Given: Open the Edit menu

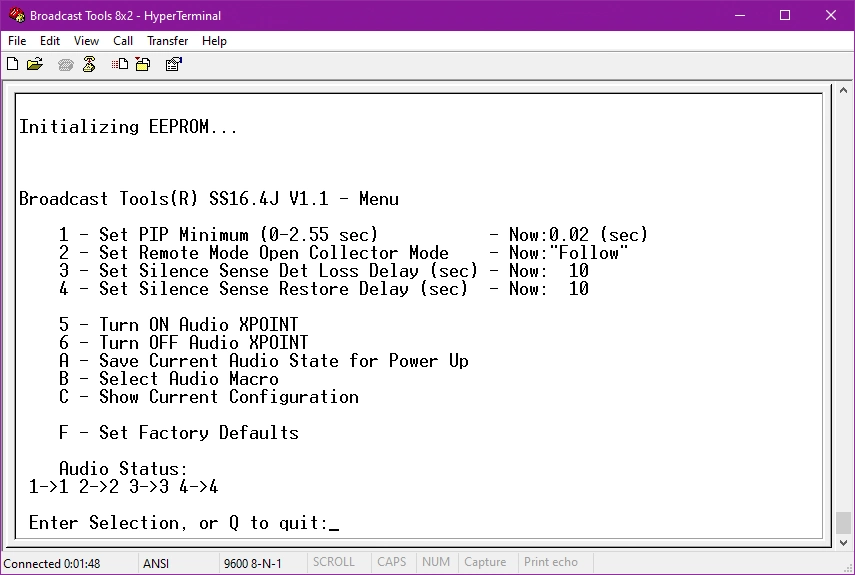Looking at the screenshot, I should 50,41.
